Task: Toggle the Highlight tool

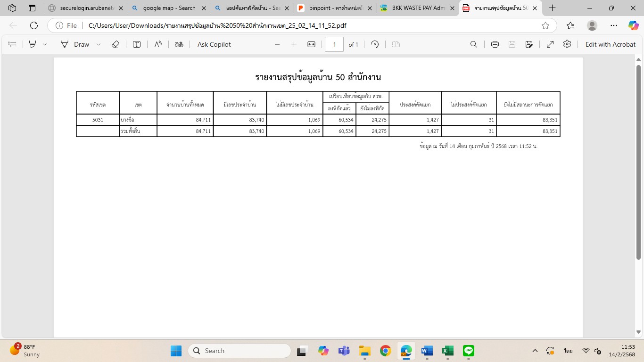Action: point(33,44)
